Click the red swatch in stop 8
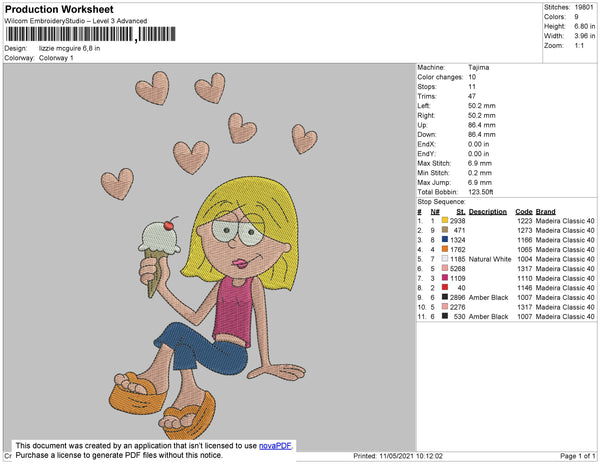Viewport: 600px width, 464px height. click(x=445, y=287)
